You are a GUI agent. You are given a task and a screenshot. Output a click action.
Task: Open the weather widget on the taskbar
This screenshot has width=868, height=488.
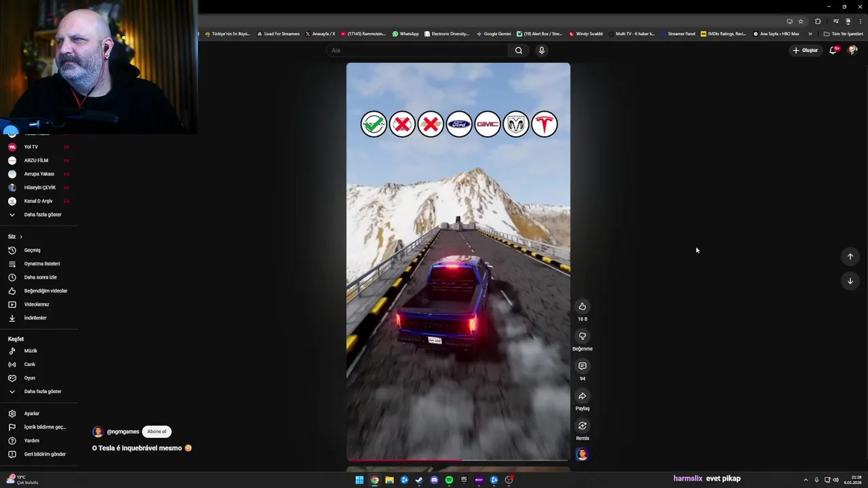pos(22,480)
